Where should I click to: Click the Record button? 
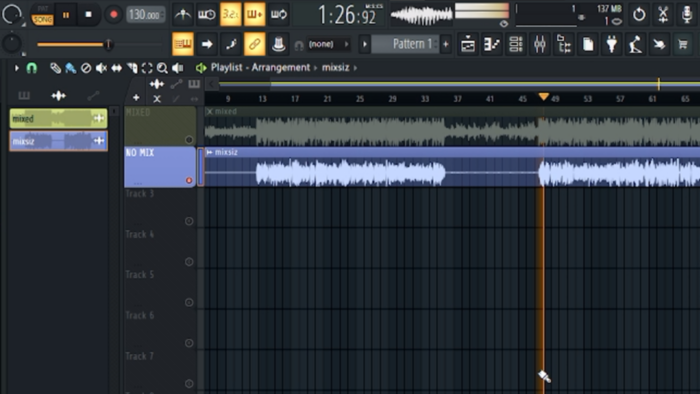coord(113,15)
